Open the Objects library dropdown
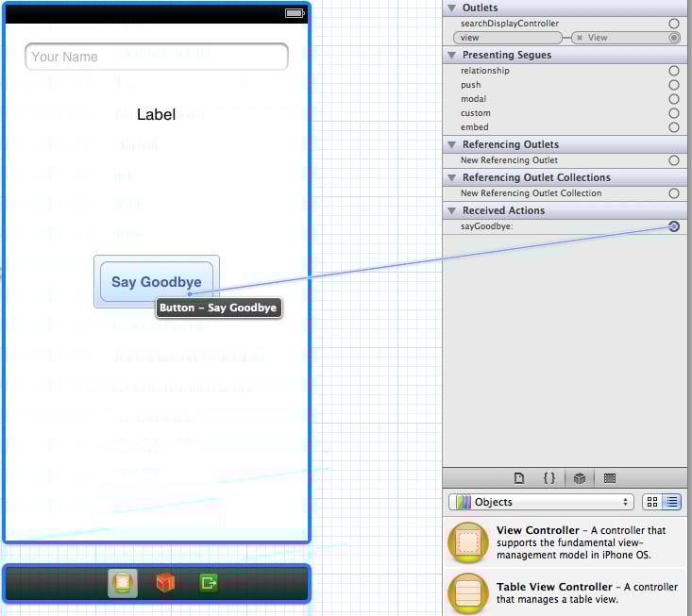Image resolution: width=692 pixels, height=616 pixels. [541, 502]
